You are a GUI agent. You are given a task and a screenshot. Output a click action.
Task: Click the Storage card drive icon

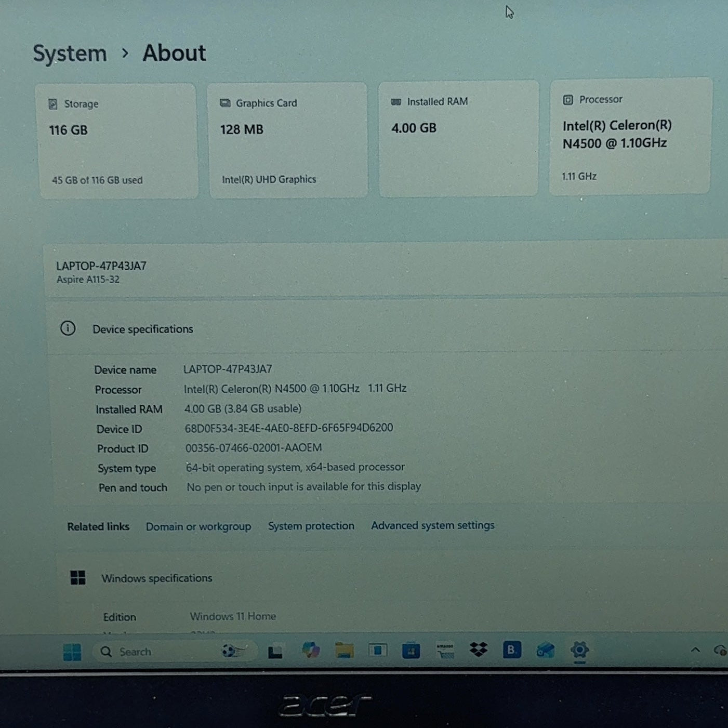[x=53, y=104]
